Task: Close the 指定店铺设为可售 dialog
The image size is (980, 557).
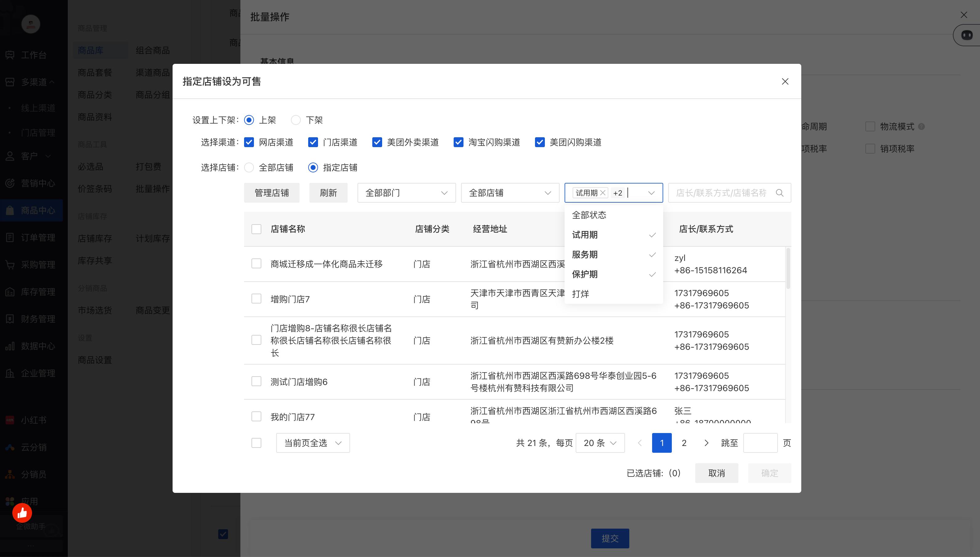Action: coord(785,81)
